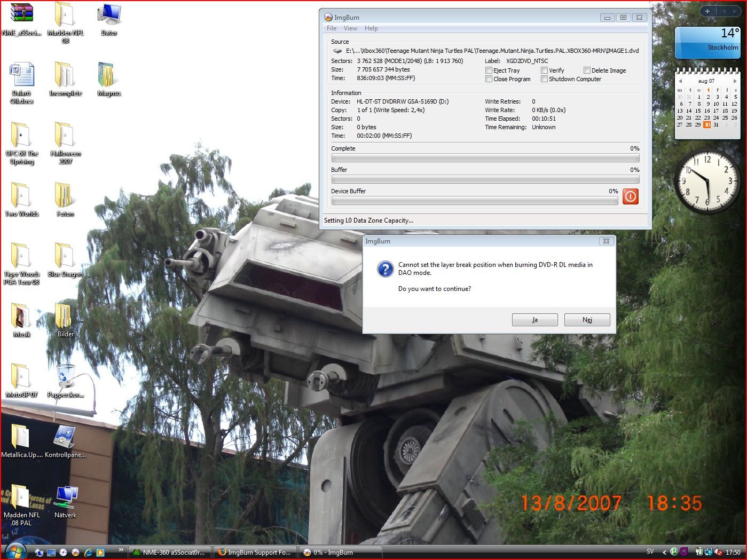Enable the Delete Image checkbox
The image size is (747, 560).
[587, 70]
